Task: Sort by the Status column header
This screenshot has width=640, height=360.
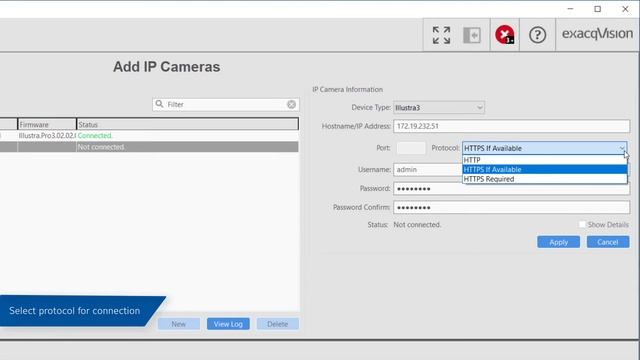Action: click(187, 124)
